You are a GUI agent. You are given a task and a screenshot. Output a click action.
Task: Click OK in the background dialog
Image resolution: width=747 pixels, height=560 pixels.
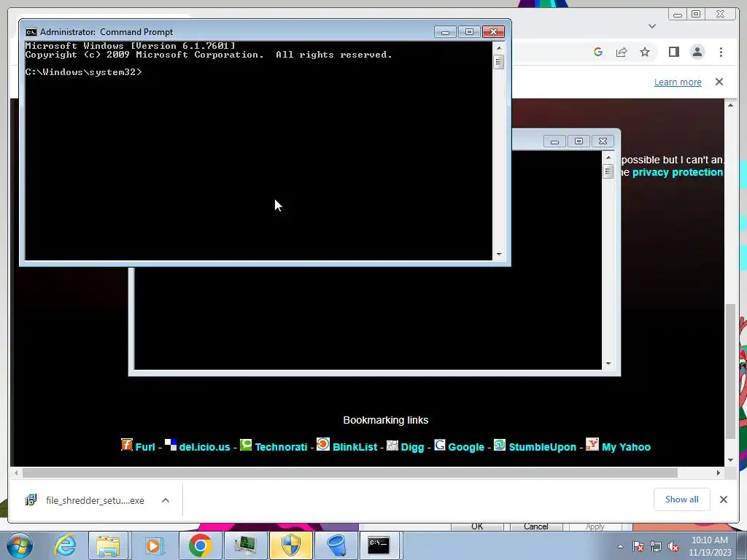pyautogui.click(x=477, y=526)
